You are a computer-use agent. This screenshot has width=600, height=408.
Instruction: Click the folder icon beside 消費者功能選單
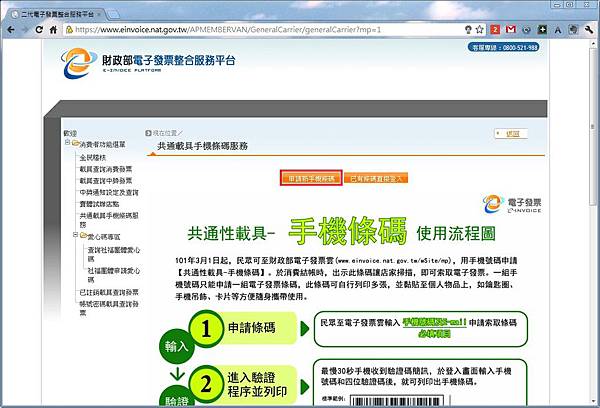pyautogui.click(x=75, y=144)
